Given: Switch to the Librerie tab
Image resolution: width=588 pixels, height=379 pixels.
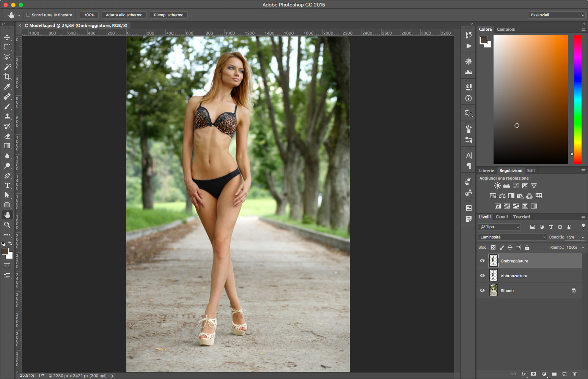Looking at the screenshot, I should tap(486, 171).
